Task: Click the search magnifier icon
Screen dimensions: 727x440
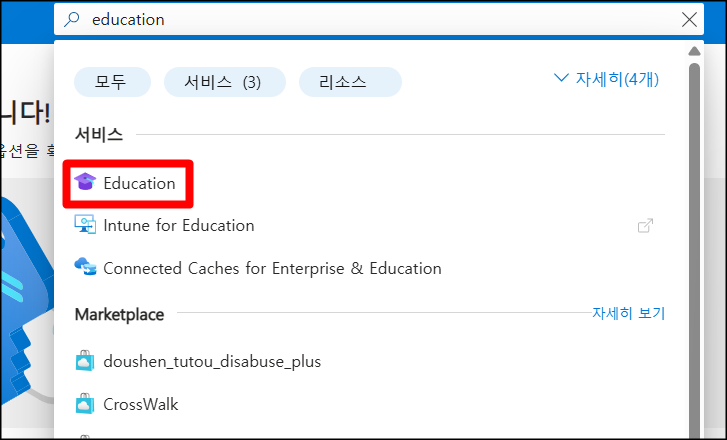Action: click(71, 19)
